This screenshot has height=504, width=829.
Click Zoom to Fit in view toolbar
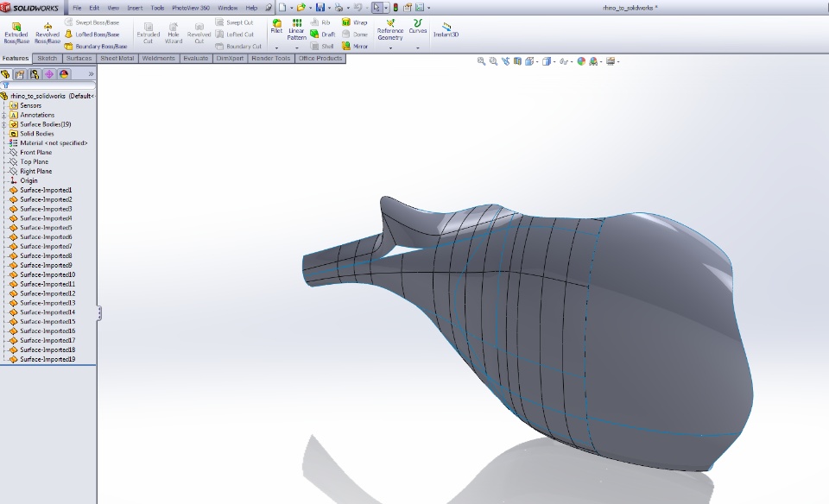[481, 61]
